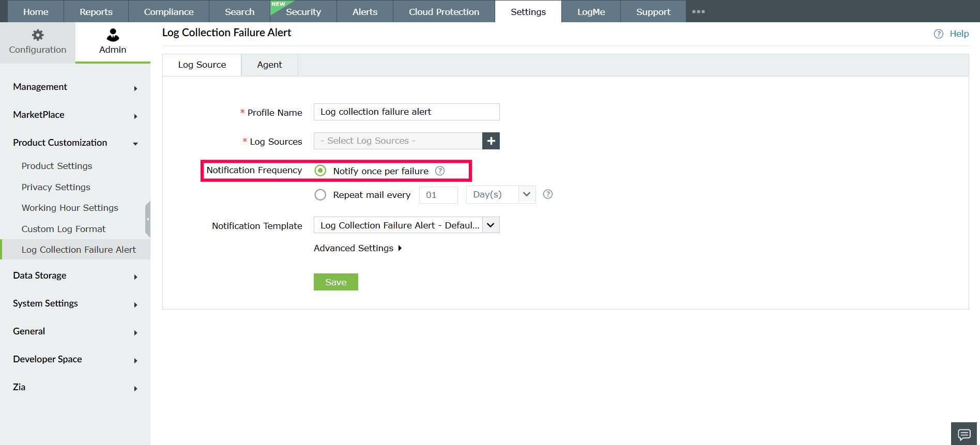
Task: Open the Reports tab
Action: tap(96, 11)
